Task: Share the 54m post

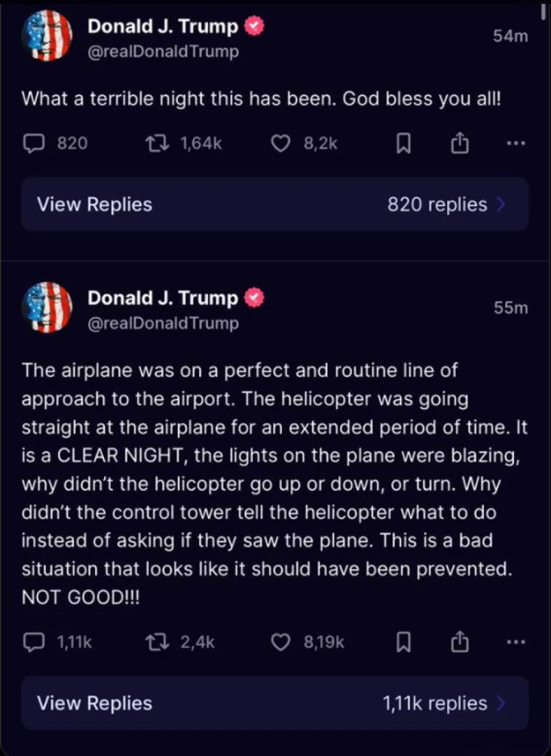Action: [x=460, y=144]
